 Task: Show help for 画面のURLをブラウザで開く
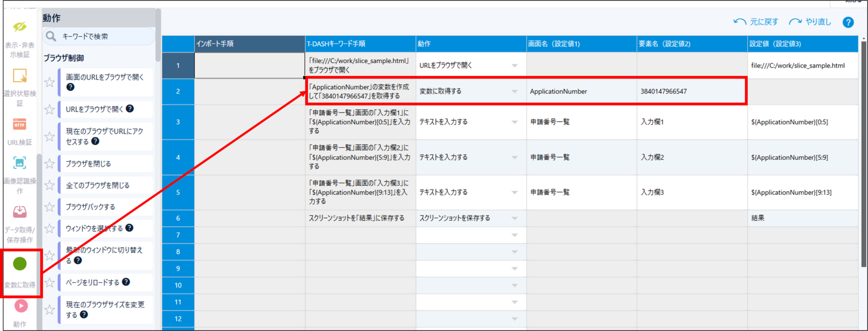(70, 87)
